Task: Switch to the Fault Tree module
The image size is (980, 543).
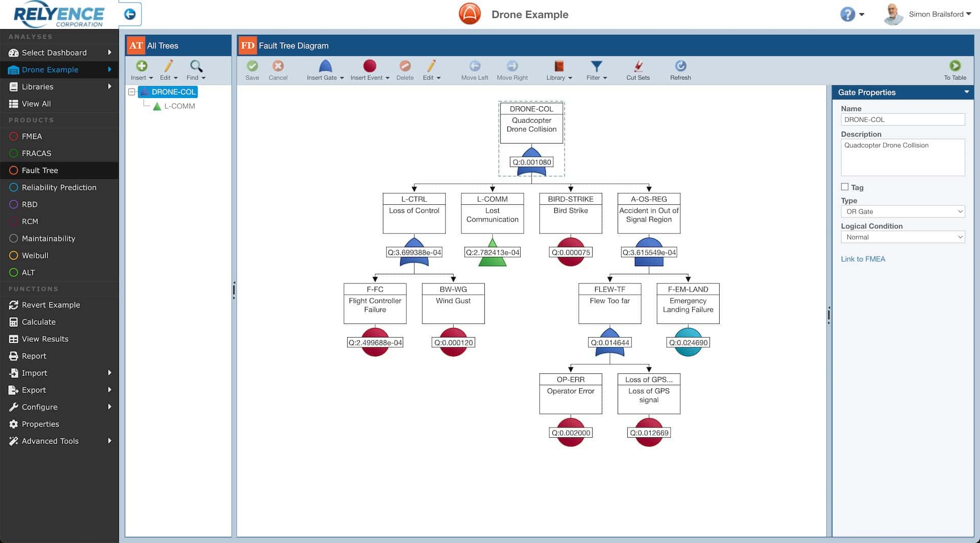Action: click(x=39, y=170)
